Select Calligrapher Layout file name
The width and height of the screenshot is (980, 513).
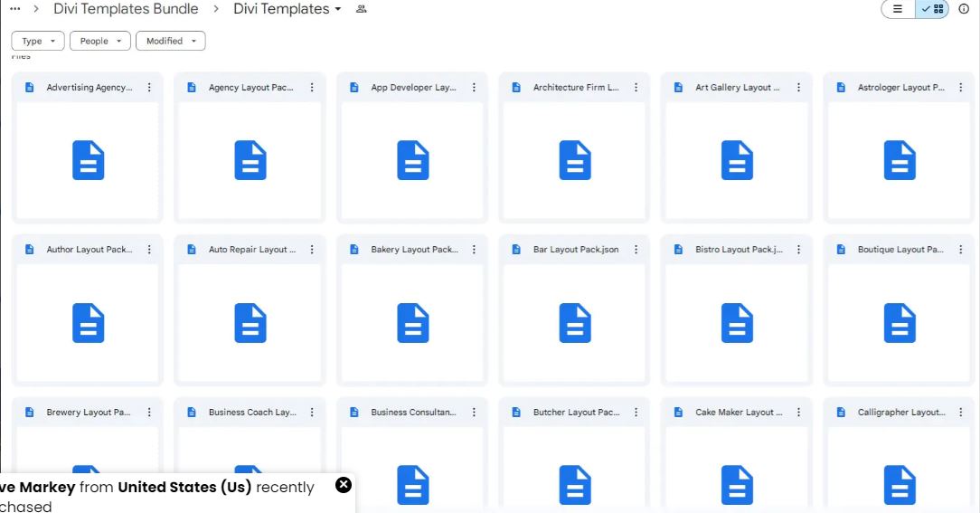pos(901,413)
